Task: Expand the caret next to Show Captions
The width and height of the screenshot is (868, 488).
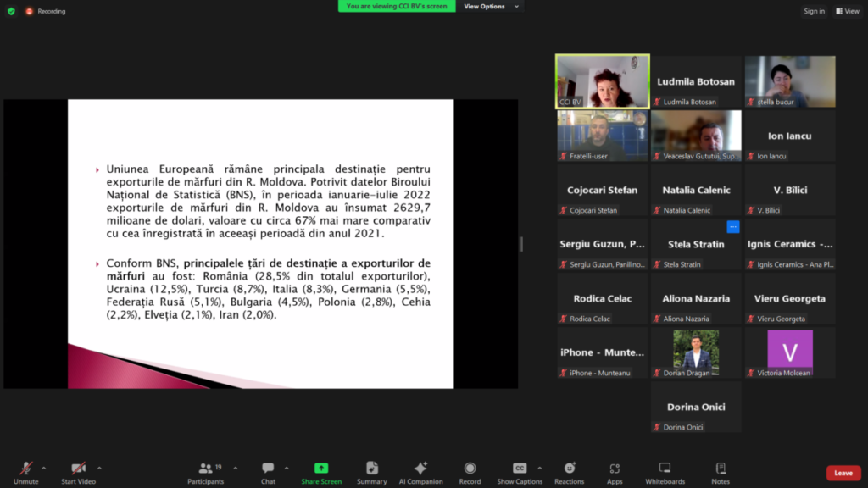Action: [x=540, y=468]
